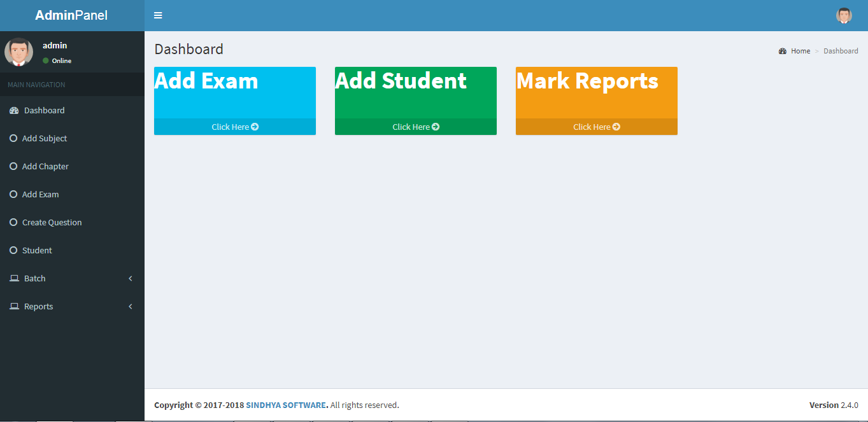The image size is (868, 422).
Task: Expand the Reports menu chevron
Action: point(131,307)
